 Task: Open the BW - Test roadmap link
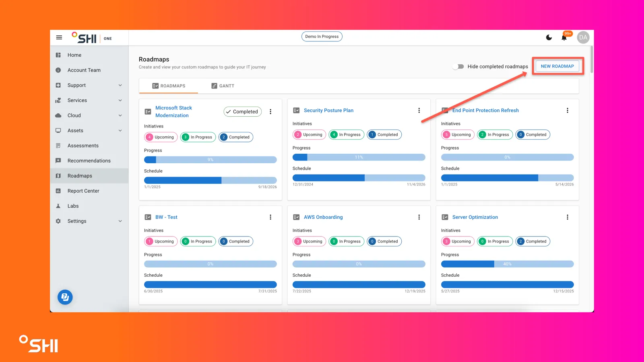(x=166, y=217)
